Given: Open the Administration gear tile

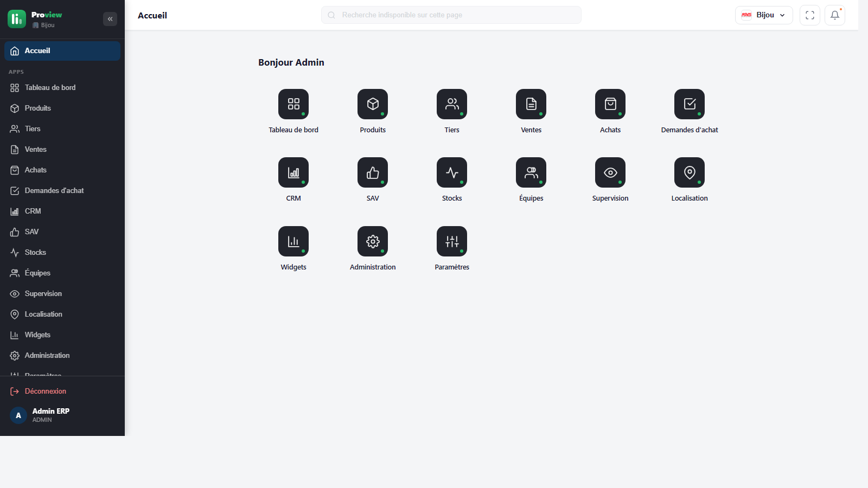Looking at the screenshot, I should pyautogui.click(x=373, y=241).
